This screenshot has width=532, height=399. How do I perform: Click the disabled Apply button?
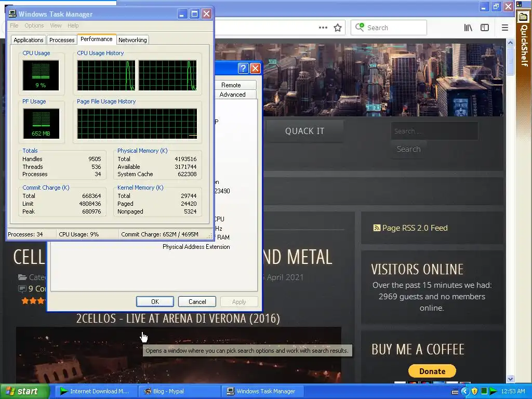[x=239, y=302]
